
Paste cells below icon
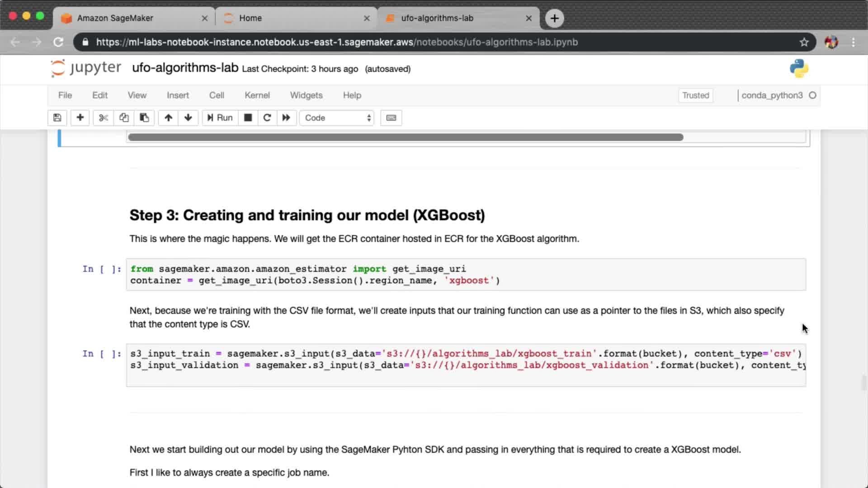tap(144, 118)
